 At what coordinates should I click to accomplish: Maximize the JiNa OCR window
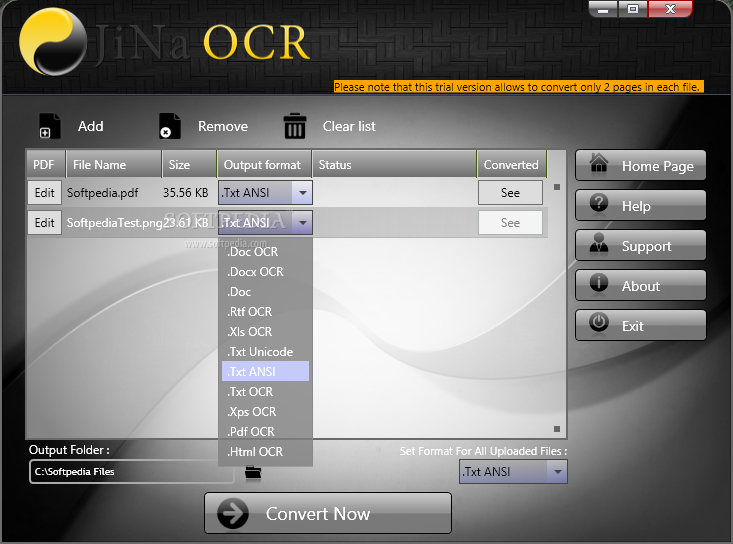tap(632, 9)
